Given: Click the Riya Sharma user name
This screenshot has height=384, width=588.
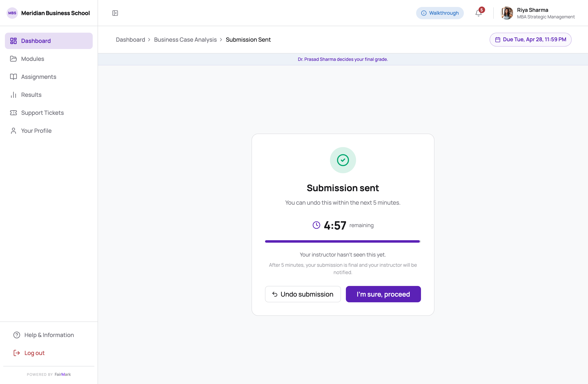Looking at the screenshot, I should pos(532,10).
